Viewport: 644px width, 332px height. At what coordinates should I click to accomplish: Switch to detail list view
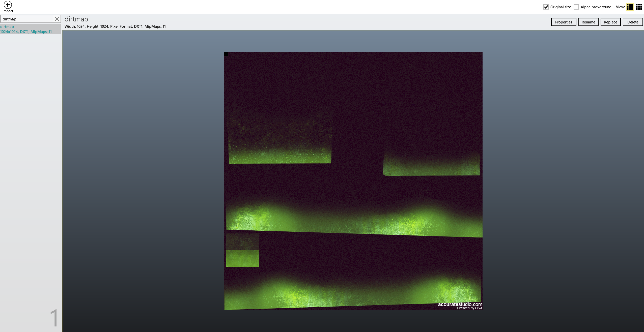[x=630, y=7]
